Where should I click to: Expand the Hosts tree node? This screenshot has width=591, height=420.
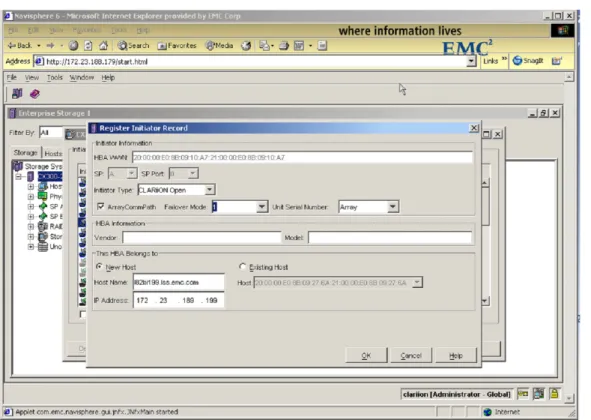tap(31, 187)
